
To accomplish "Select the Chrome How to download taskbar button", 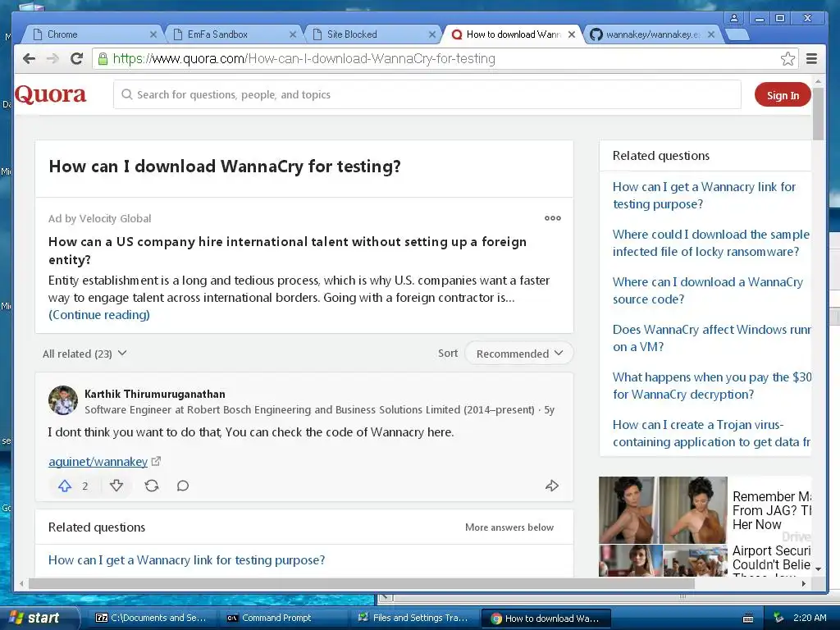I will [x=546, y=619].
